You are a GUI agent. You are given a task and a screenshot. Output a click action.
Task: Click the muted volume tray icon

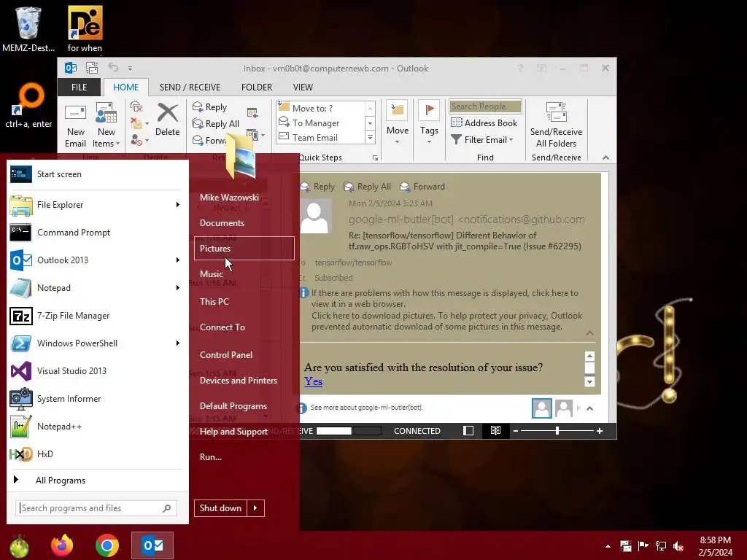pyautogui.click(x=678, y=546)
